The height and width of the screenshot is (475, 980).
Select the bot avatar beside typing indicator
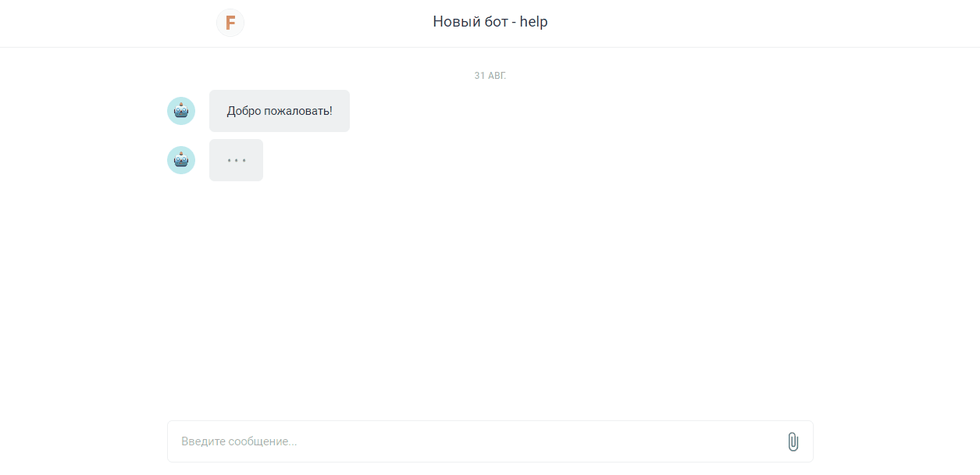(181, 160)
